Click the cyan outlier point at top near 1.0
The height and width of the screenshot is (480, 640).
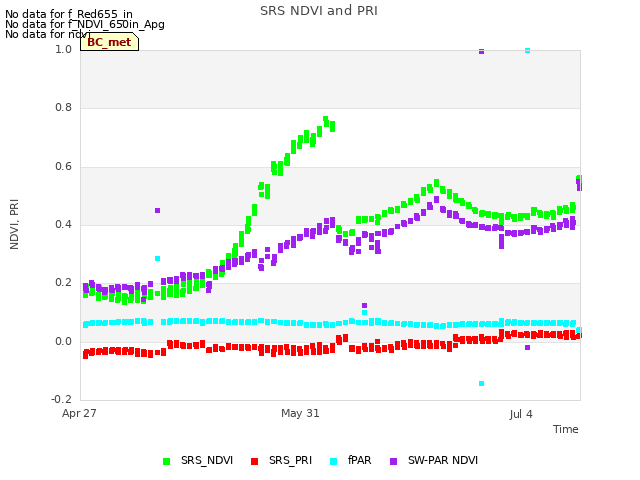pyautogui.click(x=527, y=51)
